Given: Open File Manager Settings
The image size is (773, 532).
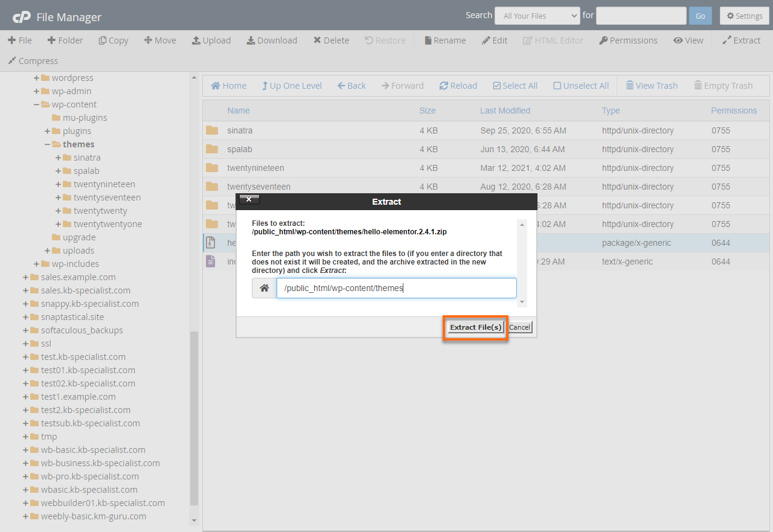Looking at the screenshot, I should pos(744,15).
